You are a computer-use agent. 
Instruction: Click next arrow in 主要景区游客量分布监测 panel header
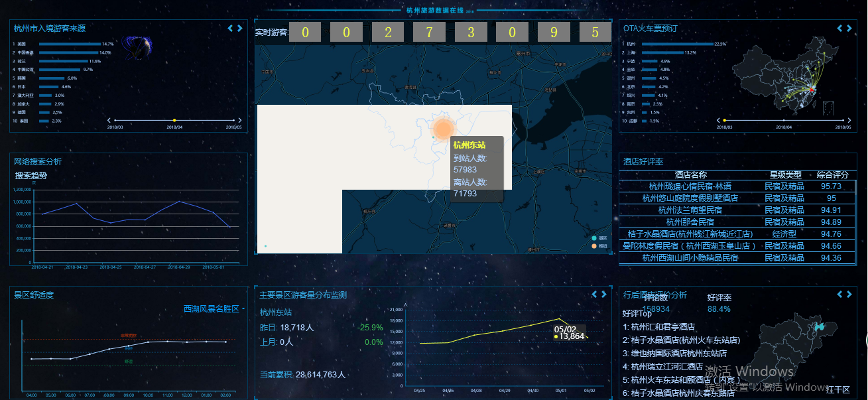tap(603, 295)
